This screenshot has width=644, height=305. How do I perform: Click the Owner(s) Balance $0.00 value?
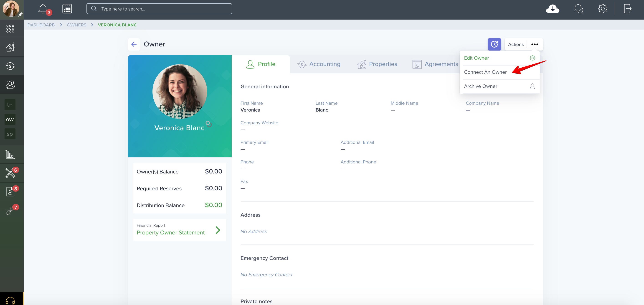point(213,171)
